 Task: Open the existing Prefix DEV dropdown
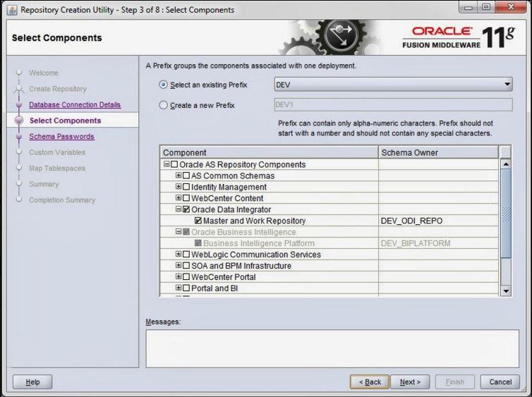click(x=393, y=85)
